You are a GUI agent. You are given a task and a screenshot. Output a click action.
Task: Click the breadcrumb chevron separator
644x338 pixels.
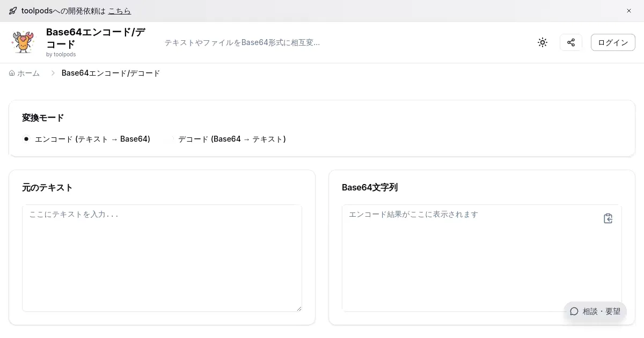tap(53, 73)
